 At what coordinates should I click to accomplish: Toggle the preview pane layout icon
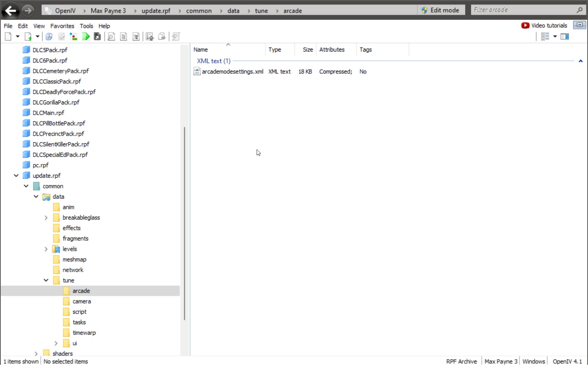click(x=565, y=36)
